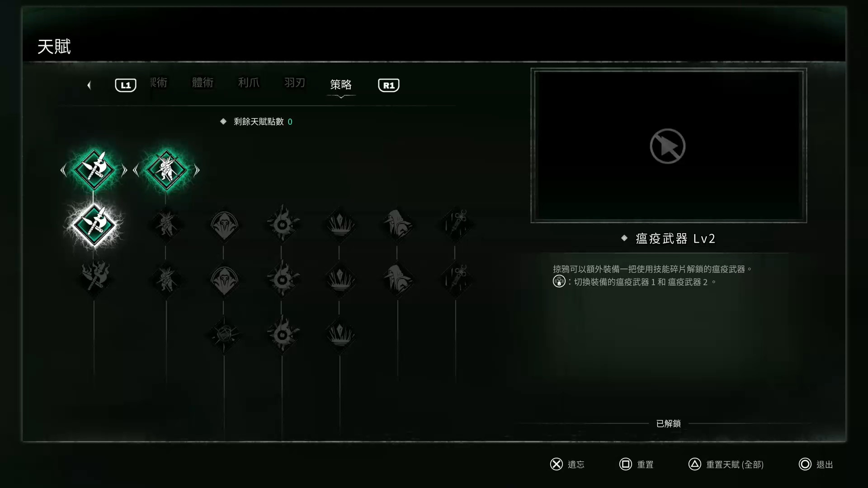Switch to the 利爪 talent tab
868x488 pixels.
tap(249, 83)
